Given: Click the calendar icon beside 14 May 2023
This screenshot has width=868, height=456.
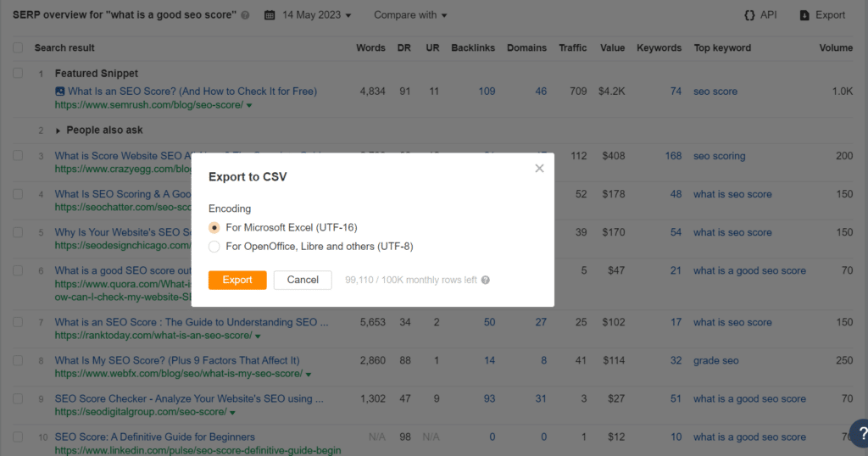Looking at the screenshot, I should pyautogui.click(x=270, y=15).
